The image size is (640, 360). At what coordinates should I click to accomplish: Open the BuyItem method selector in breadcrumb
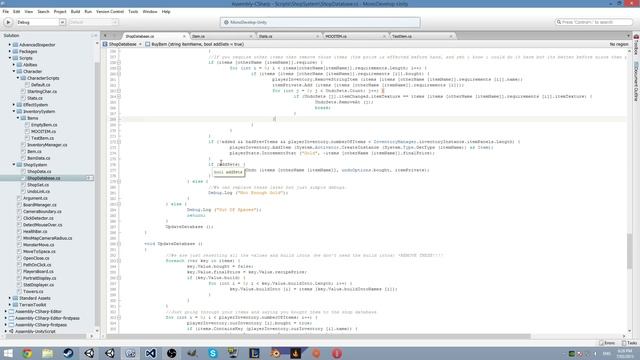coord(194,44)
